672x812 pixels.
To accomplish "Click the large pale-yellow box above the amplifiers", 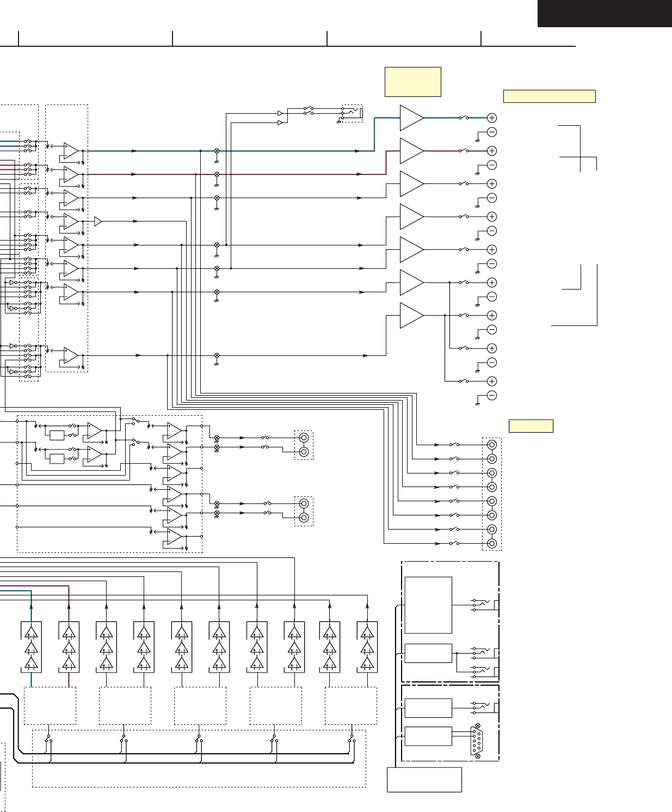I will (x=412, y=82).
